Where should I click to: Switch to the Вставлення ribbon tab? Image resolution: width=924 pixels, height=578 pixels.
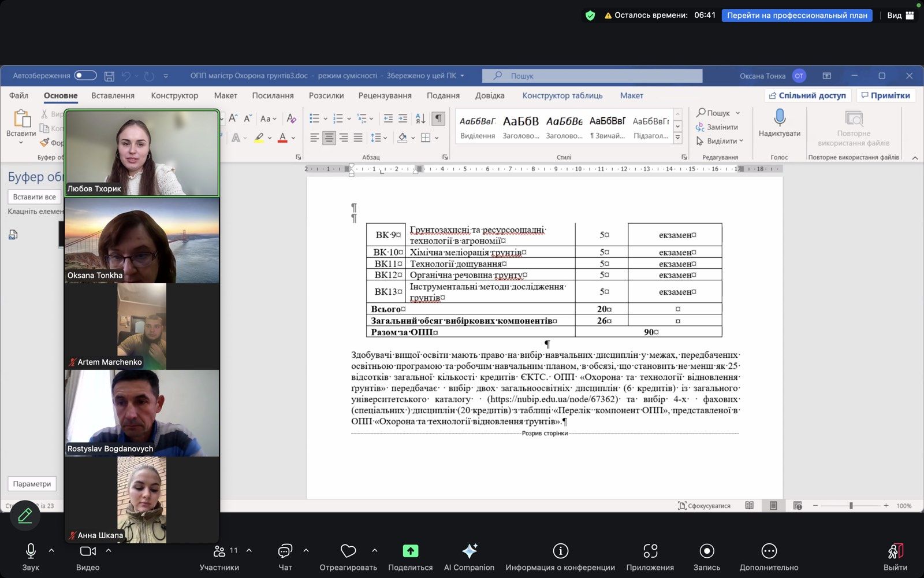[113, 95]
